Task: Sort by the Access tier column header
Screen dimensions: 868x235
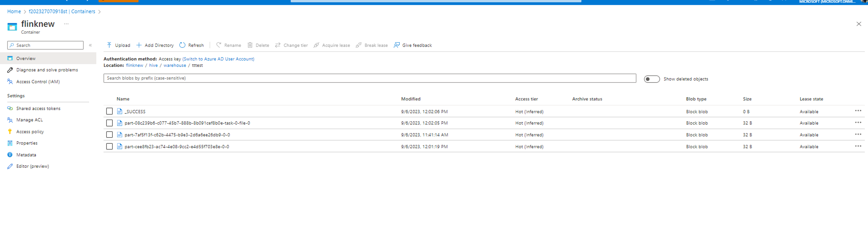Action: point(526,99)
